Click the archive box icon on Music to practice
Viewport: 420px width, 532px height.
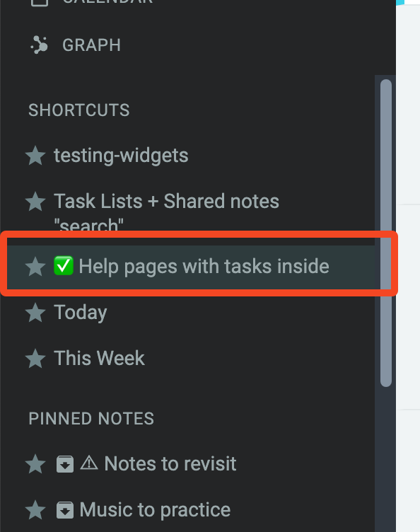[x=65, y=510]
